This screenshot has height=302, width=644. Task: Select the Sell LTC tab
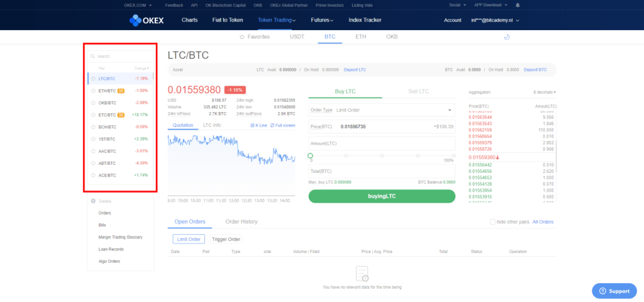tap(418, 92)
